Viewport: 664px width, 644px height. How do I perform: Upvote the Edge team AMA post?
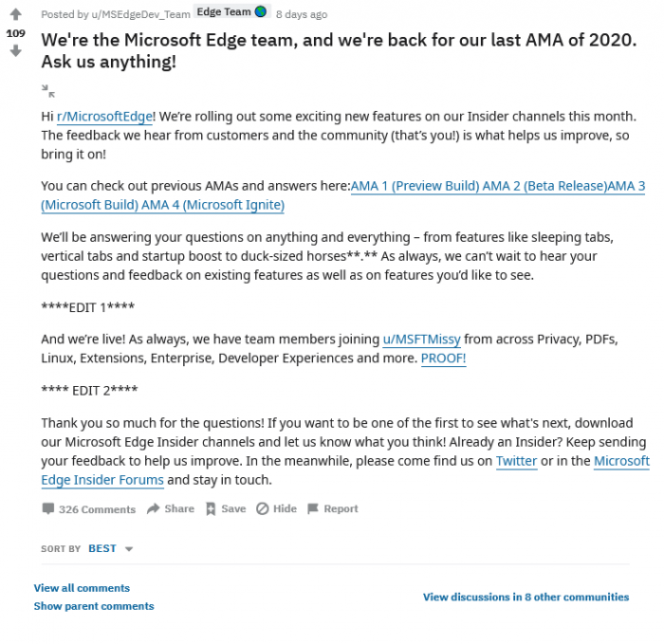coord(15,15)
